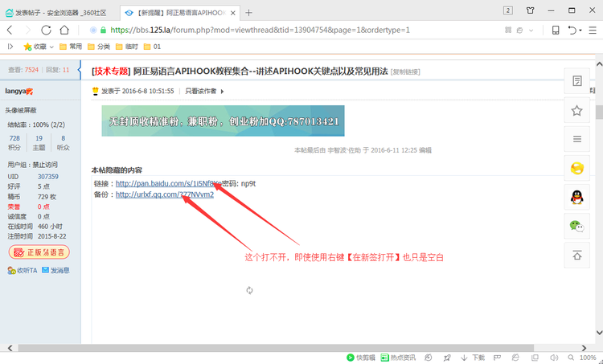The image size is (603, 364).
Task: Reload the current page
Action: click(46, 30)
